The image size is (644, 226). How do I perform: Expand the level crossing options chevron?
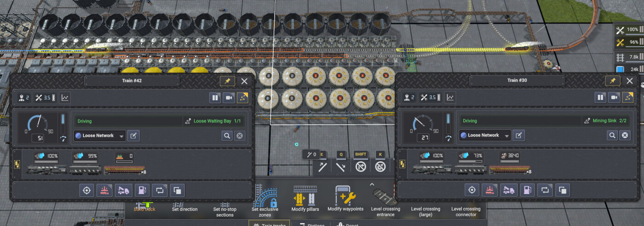click(372, 184)
